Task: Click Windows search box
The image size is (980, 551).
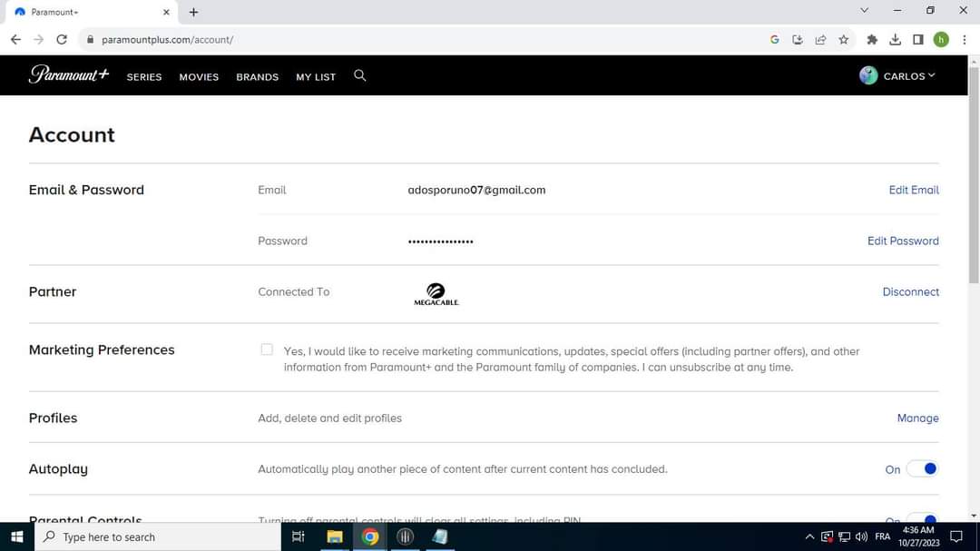Action: coord(158,536)
